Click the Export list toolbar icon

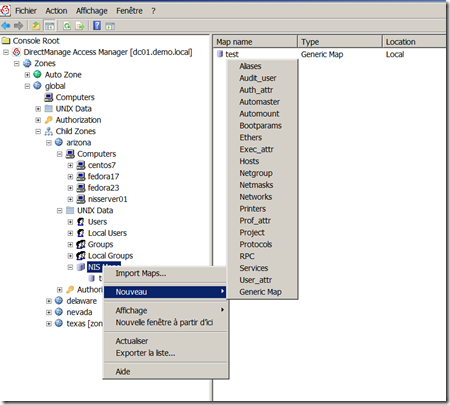coord(80,26)
